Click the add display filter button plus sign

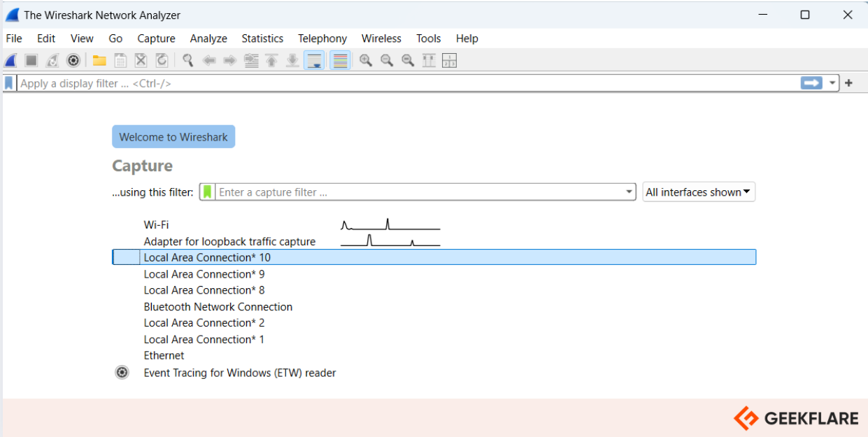(x=848, y=83)
